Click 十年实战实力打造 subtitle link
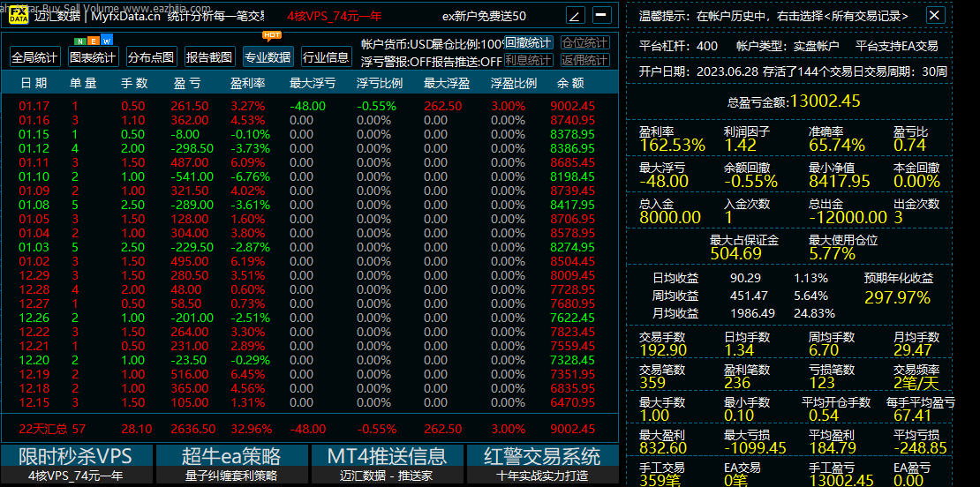 pyautogui.click(x=542, y=476)
